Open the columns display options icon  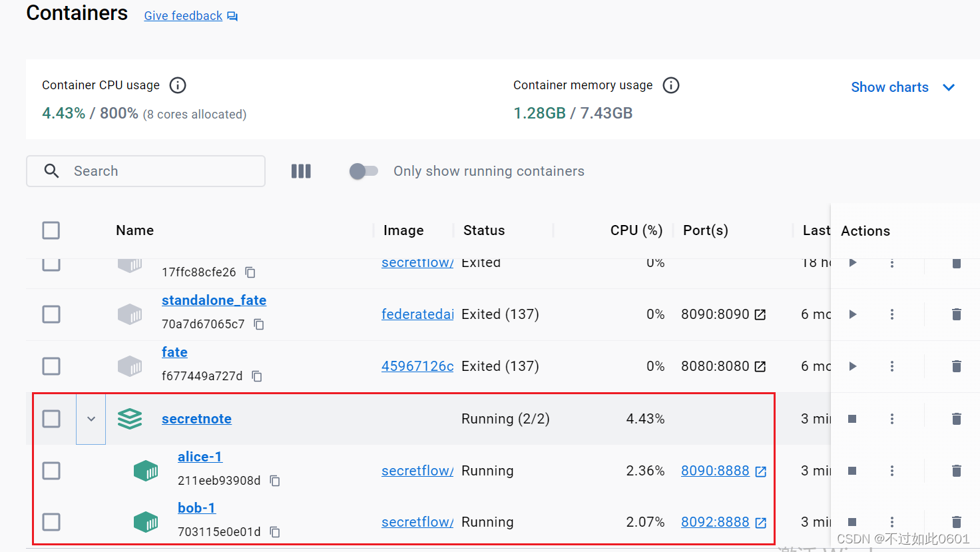301,171
